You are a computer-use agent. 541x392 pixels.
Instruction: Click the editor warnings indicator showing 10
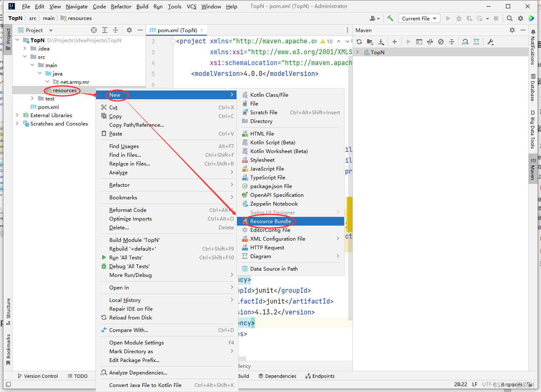click(327, 41)
